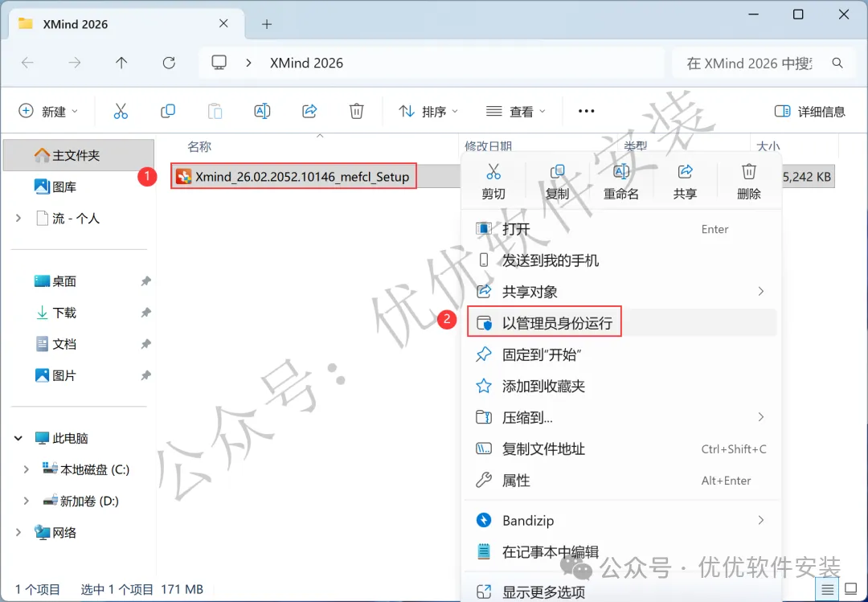
Task: Switch to details list view icon
Action: tap(827, 589)
